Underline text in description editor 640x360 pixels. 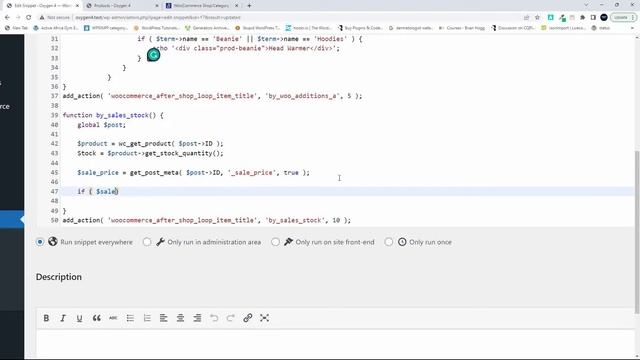(79, 318)
